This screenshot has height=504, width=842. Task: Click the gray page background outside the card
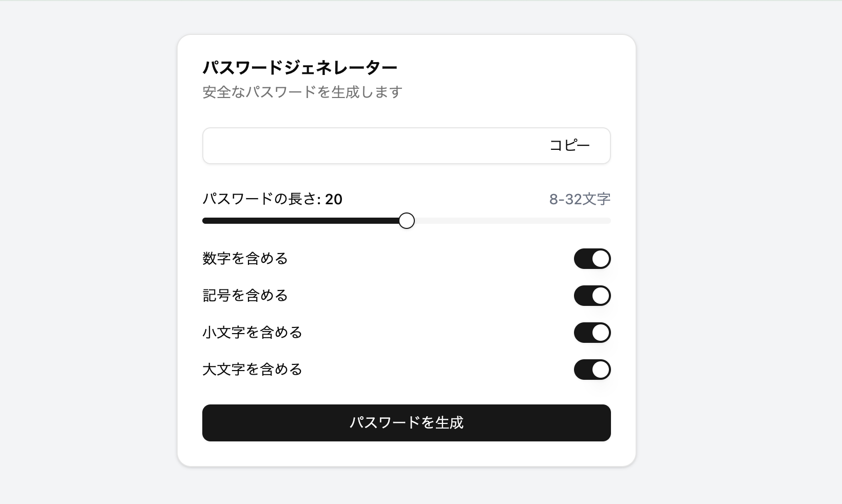[87, 257]
